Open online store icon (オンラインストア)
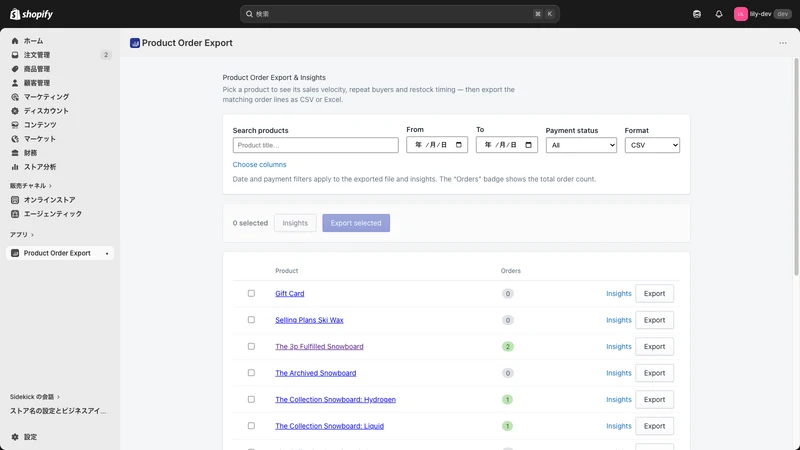This screenshot has height=450, width=800. (15, 200)
